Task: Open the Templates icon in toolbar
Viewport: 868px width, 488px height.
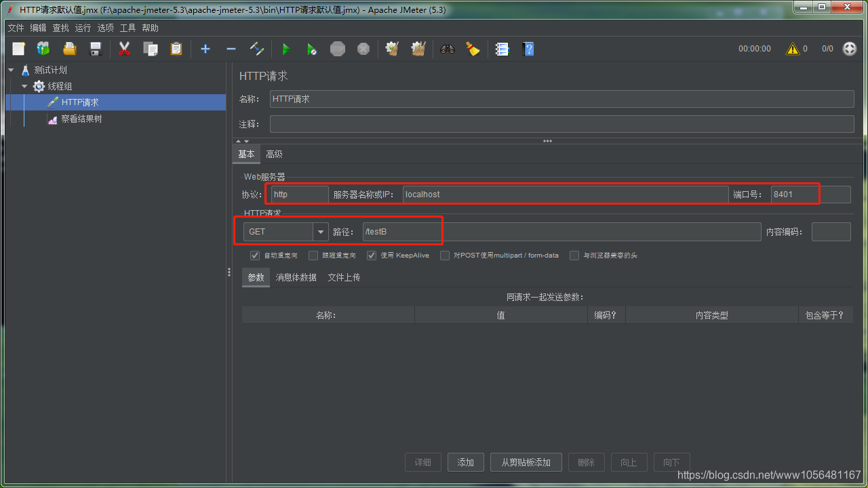Action: click(x=43, y=49)
